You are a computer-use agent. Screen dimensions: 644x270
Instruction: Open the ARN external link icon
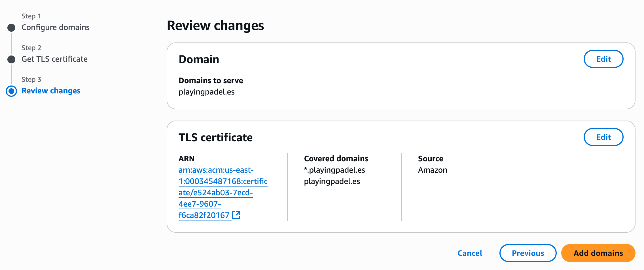(236, 215)
